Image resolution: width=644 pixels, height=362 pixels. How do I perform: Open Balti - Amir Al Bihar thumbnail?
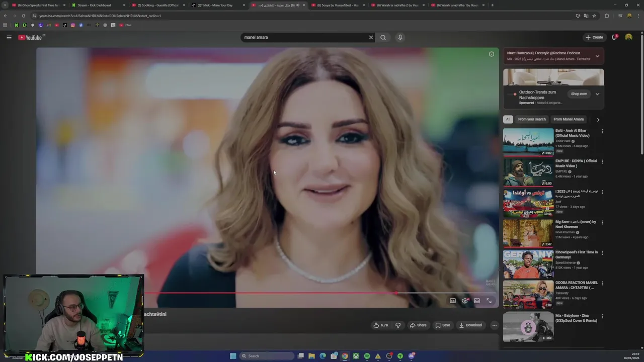click(x=528, y=142)
